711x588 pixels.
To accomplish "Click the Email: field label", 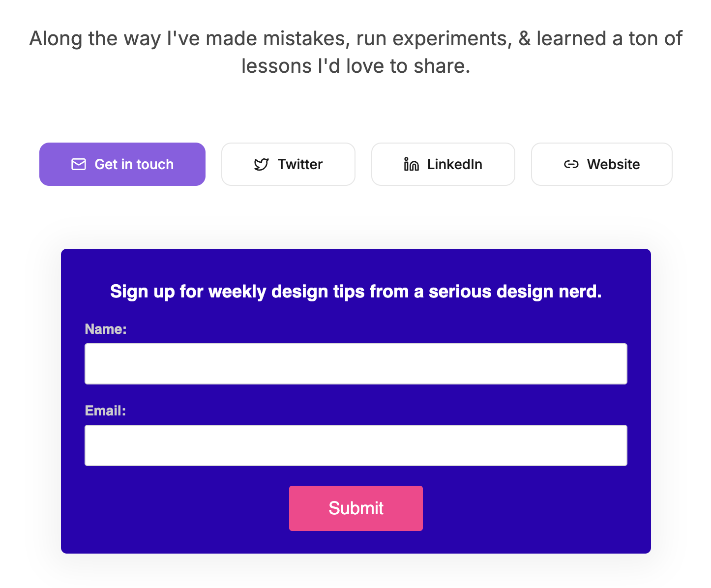I will point(105,411).
